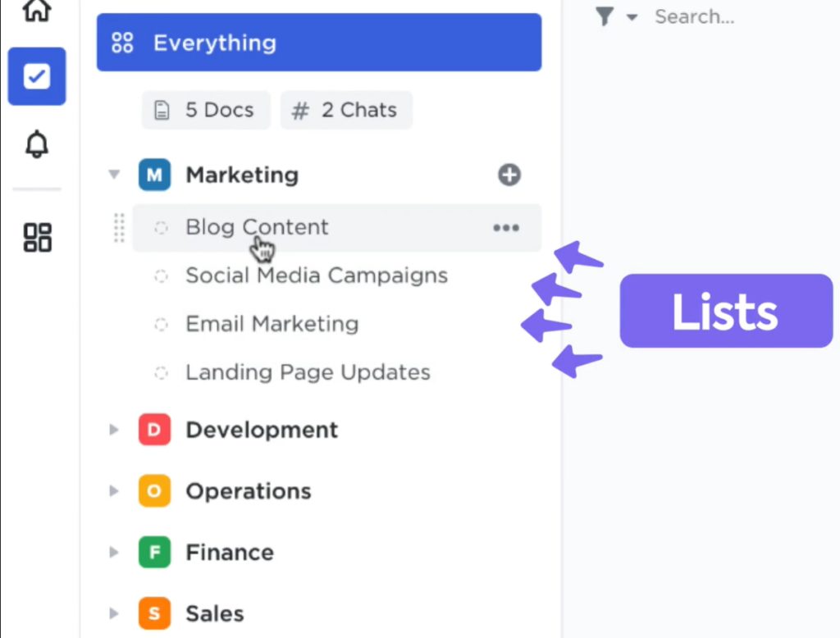Expand the Development space
The image size is (840, 638).
113,430
